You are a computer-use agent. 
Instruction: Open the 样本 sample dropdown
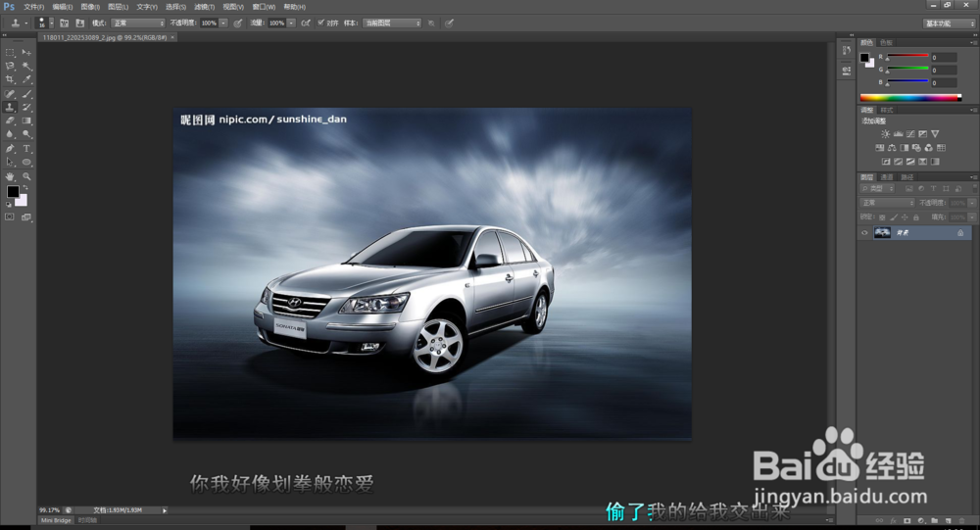[x=392, y=24]
